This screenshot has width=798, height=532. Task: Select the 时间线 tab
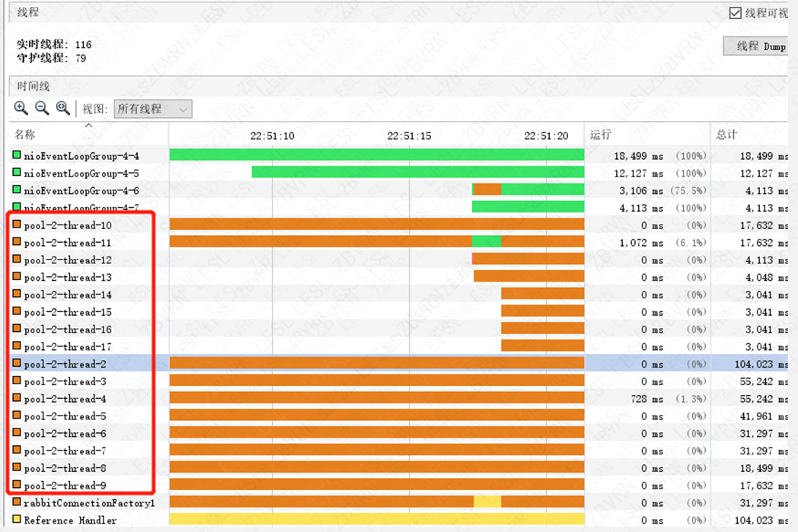33,86
